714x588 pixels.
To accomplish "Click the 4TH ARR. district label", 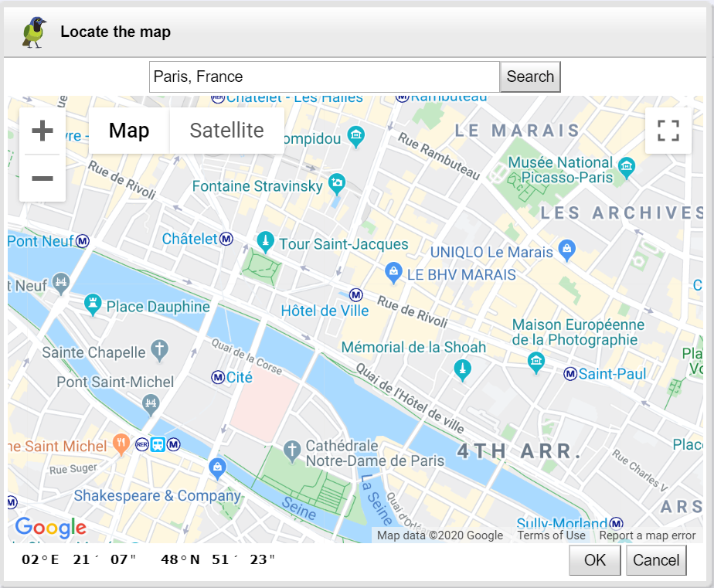I will pyautogui.click(x=519, y=451).
